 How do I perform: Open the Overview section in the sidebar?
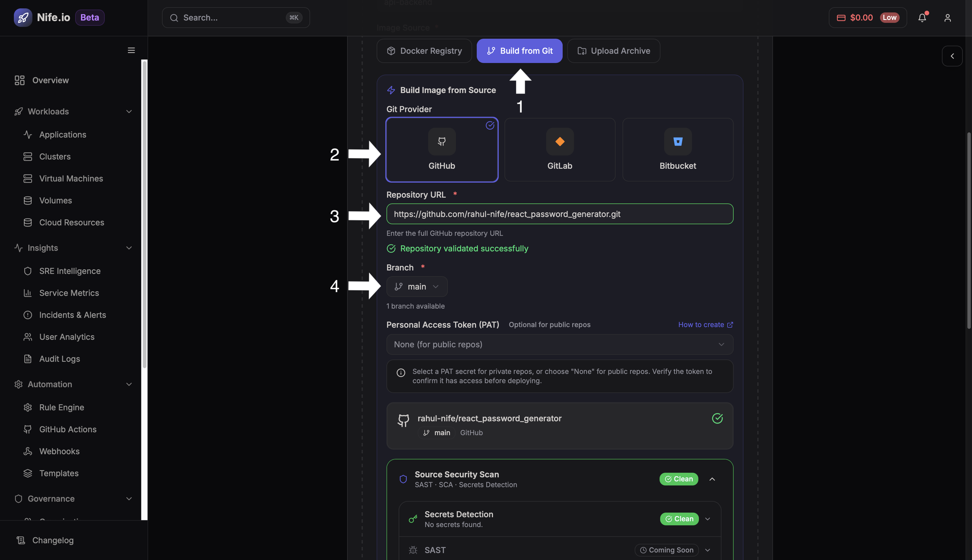click(x=50, y=80)
